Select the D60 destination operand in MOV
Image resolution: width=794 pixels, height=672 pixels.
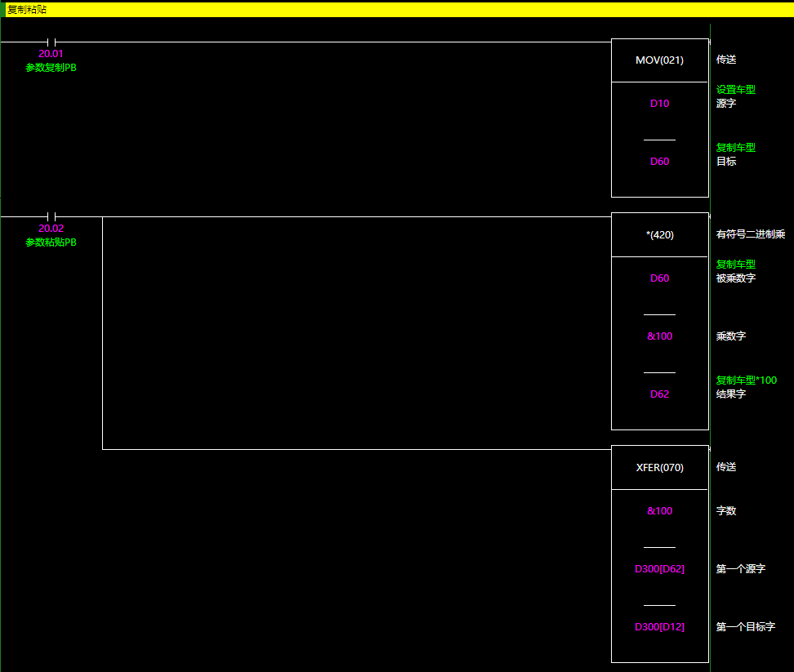click(x=659, y=162)
